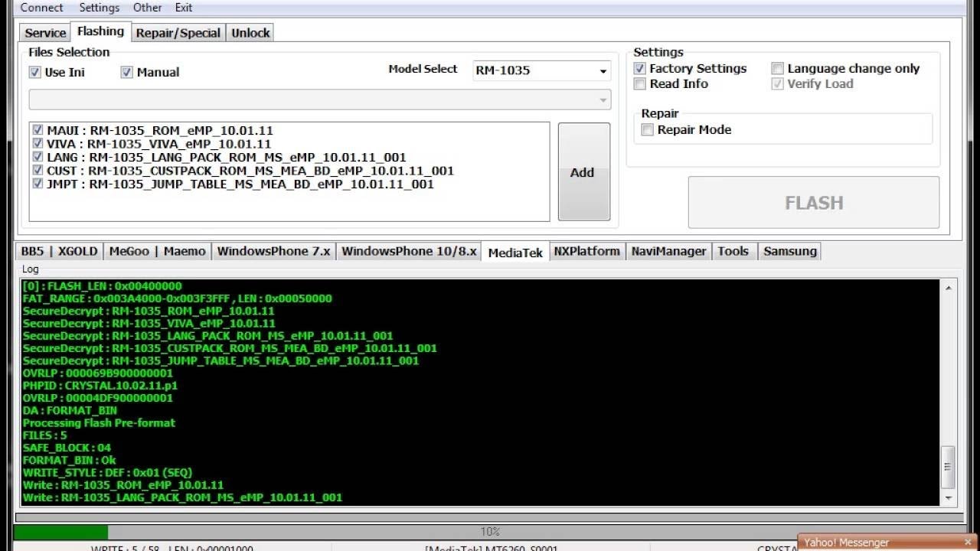
Task: Open the Other menu
Action: point(147,8)
